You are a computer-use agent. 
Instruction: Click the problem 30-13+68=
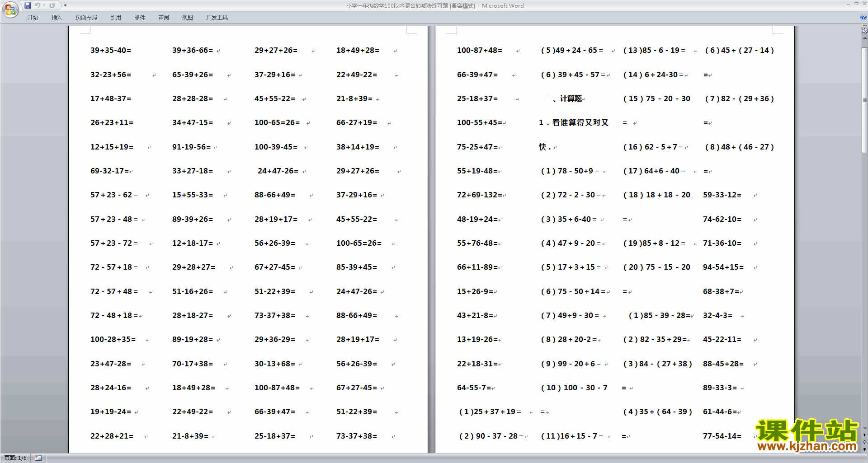point(275,364)
